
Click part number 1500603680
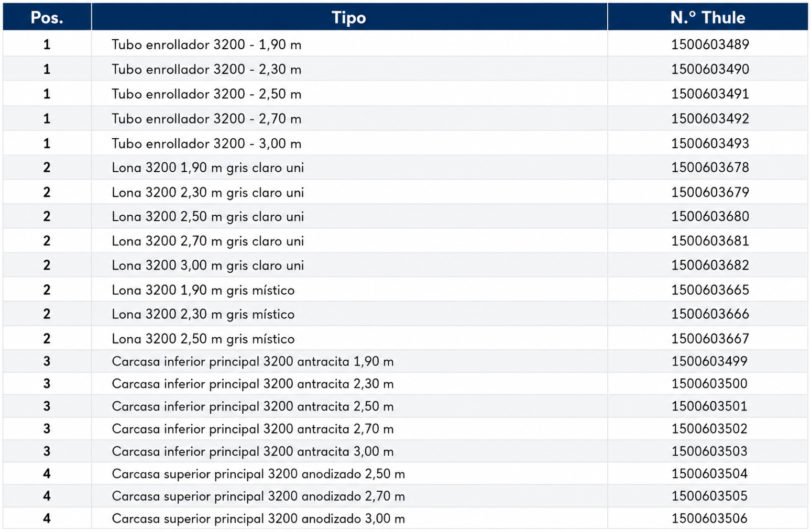click(710, 216)
